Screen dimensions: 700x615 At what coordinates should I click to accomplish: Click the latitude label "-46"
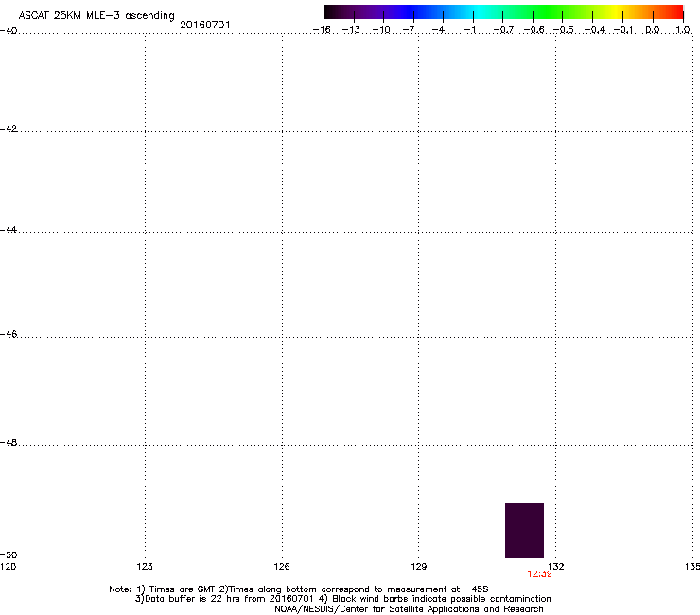9,334
